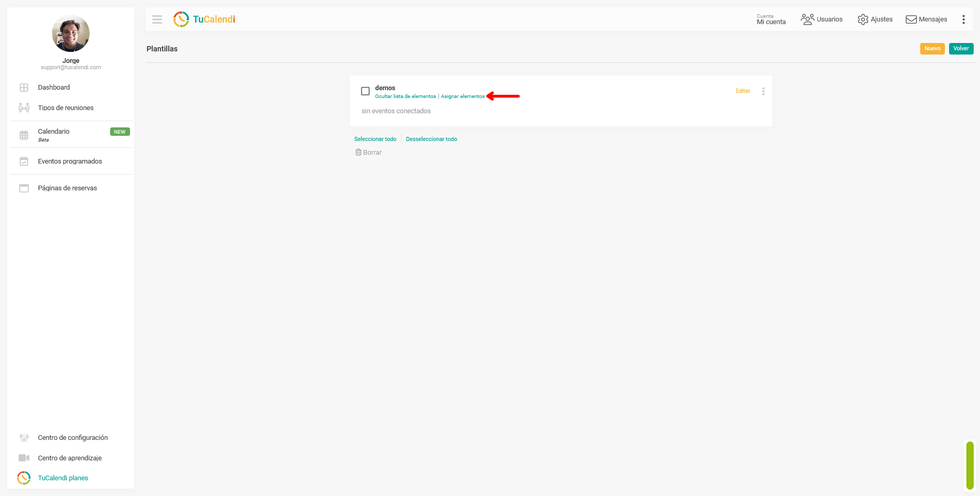The image size is (980, 496).
Task: Open top bar vertical dots menu
Action: click(x=963, y=19)
